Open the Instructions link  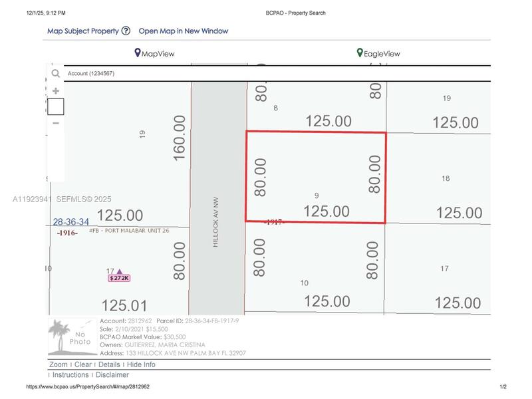[70, 375]
